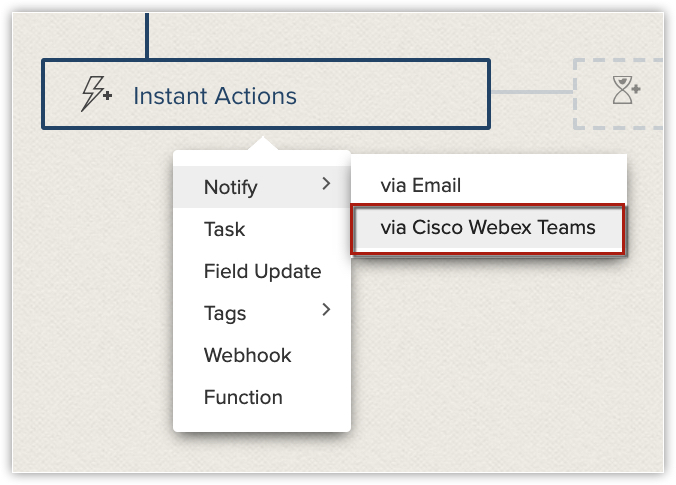This screenshot has width=676, height=485.
Task: Click the Instant Actions text label
Action: (215, 96)
